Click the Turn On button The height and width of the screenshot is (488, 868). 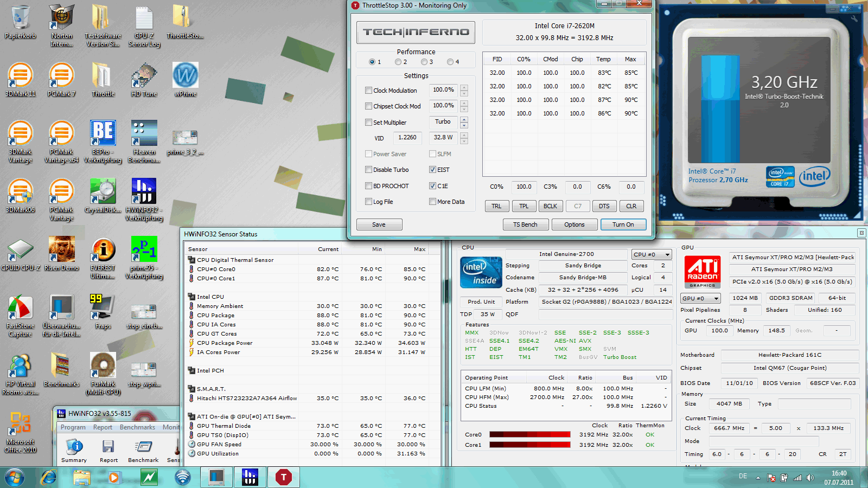(x=623, y=224)
